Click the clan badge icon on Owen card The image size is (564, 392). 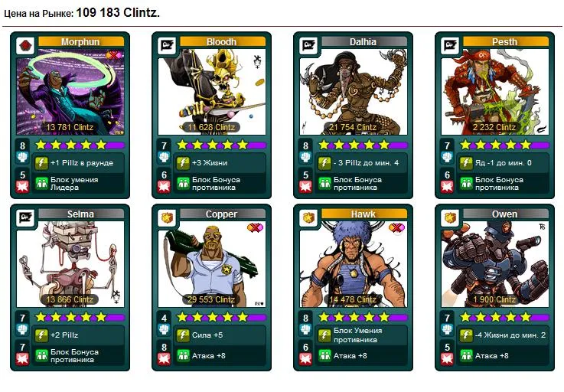pos(450,218)
